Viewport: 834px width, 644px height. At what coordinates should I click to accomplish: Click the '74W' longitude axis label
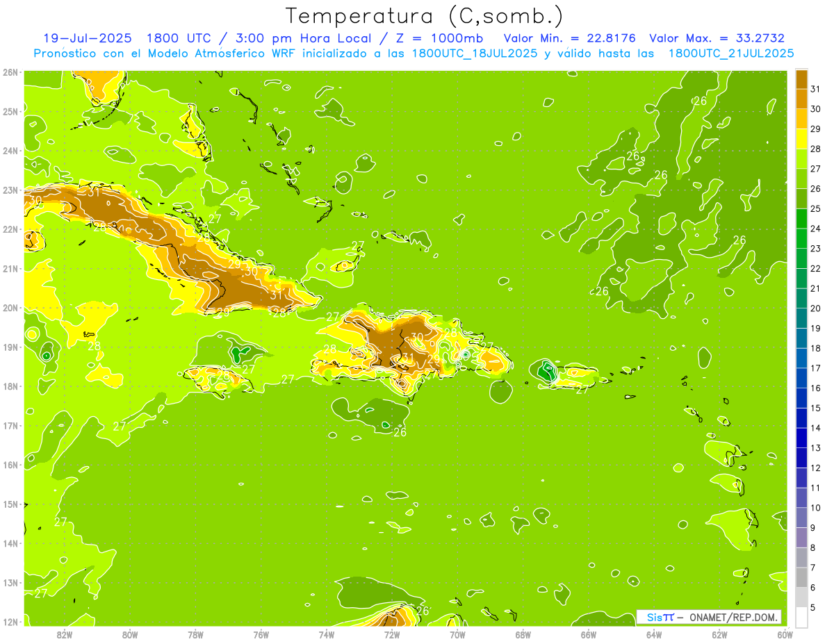[x=327, y=634]
